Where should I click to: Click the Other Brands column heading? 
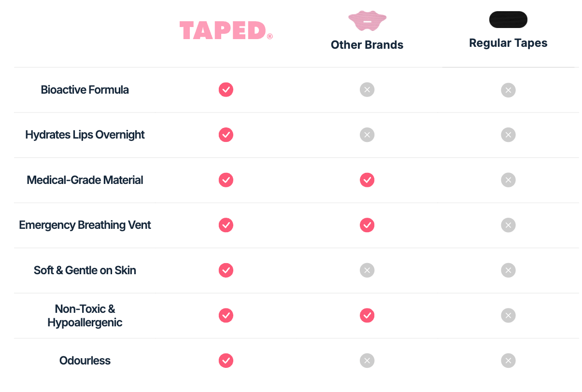point(367,45)
